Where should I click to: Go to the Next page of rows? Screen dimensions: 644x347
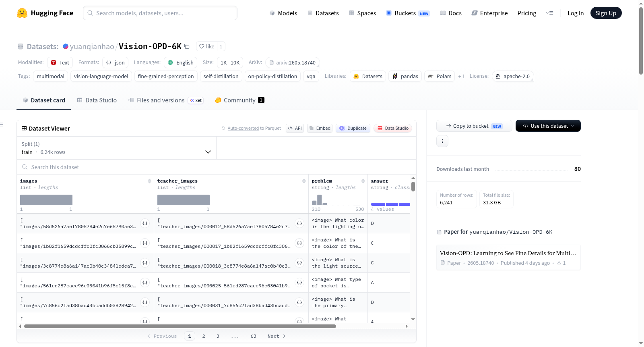click(277, 336)
